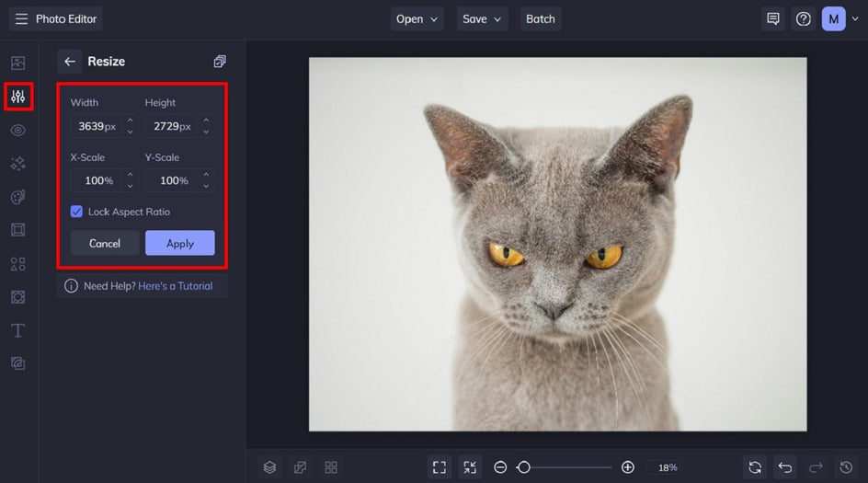The width and height of the screenshot is (868, 483).
Task: Click the collapse arrows zoom icon
Action: (x=470, y=467)
